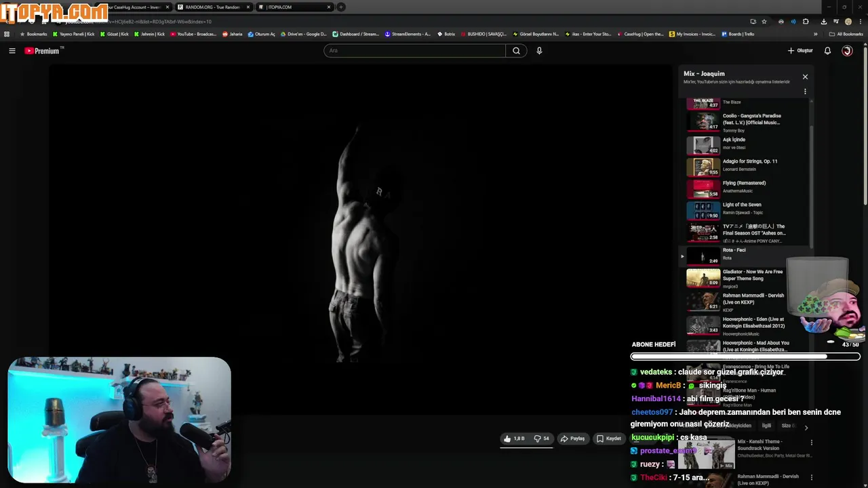This screenshot has height=488, width=868.
Task: Open the Drive'ım - Google Drive bookmark
Action: point(303,34)
